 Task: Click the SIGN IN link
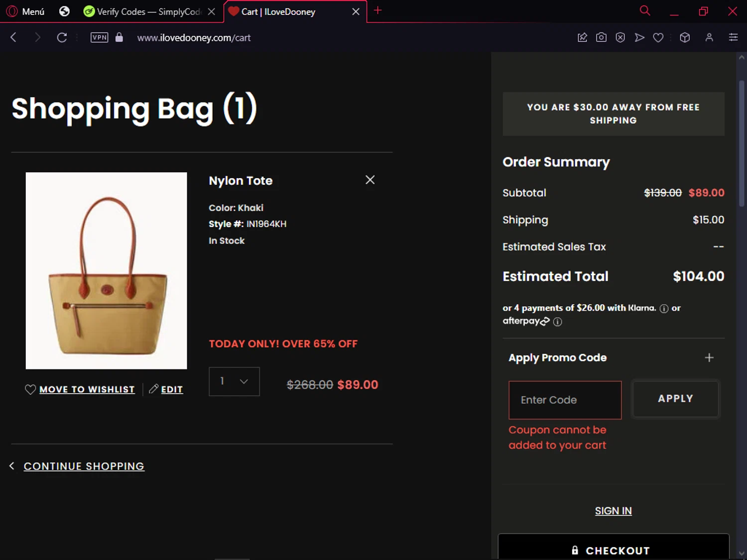(x=614, y=511)
